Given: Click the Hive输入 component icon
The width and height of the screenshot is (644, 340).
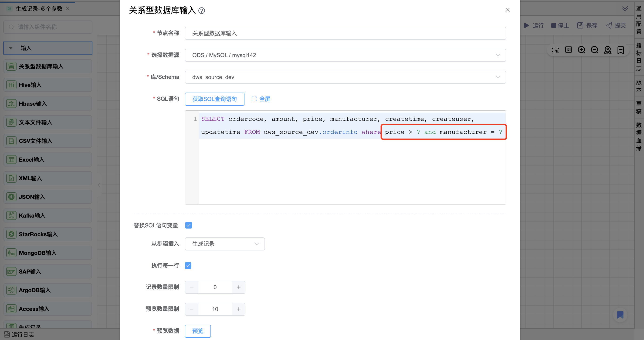Looking at the screenshot, I should point(11,85).
